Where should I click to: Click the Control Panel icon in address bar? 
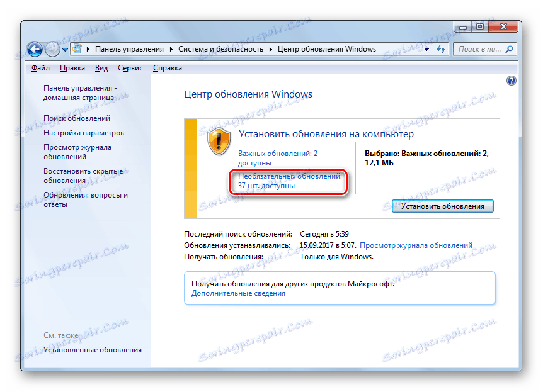point(77,49)
